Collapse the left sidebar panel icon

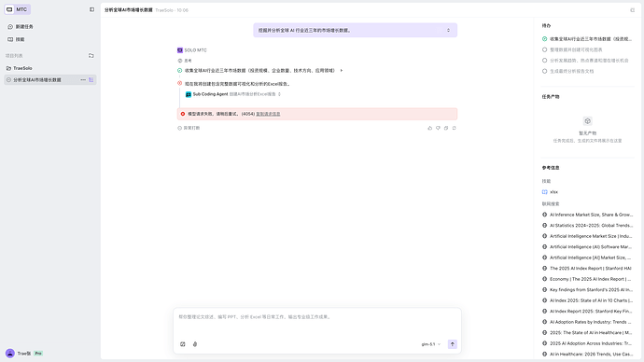point(91,9)
